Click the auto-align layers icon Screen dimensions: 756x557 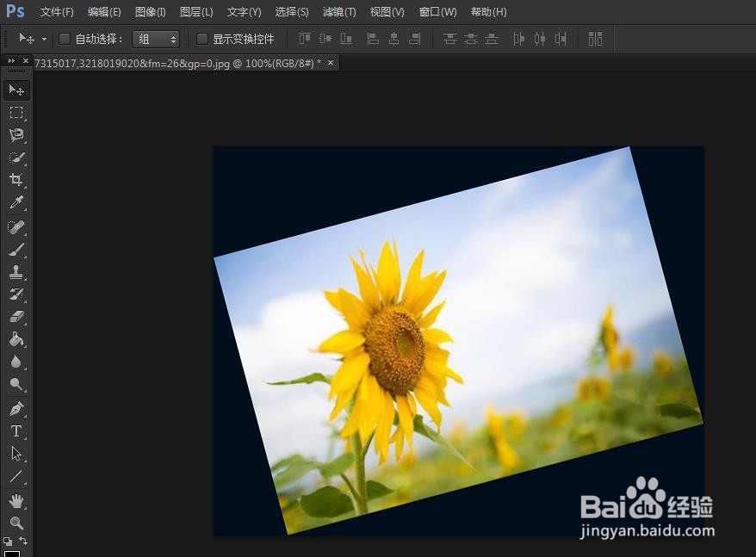click(596, 39)
